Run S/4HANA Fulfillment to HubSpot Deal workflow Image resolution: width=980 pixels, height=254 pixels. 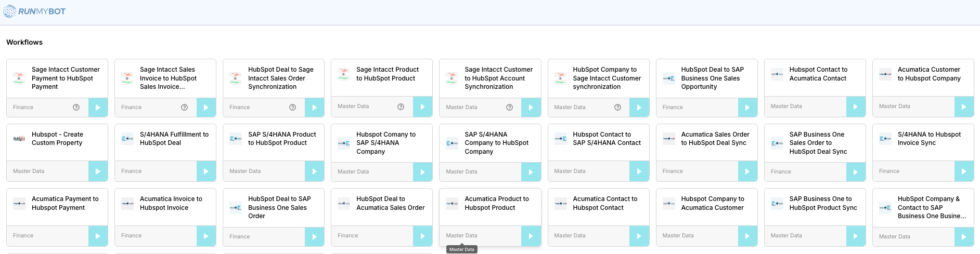coord(206,171)
